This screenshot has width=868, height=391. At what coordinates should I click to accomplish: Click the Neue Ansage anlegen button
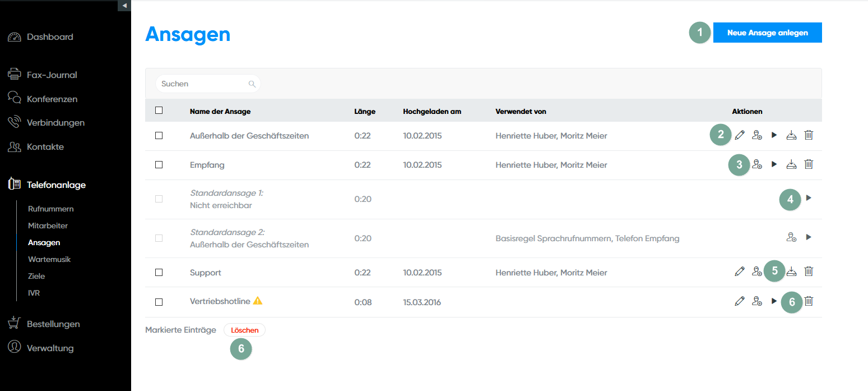click(767, 33)
